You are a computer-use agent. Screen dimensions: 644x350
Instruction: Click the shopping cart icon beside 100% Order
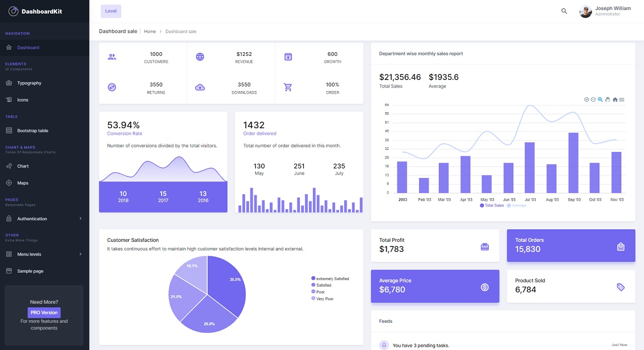[x=288, y=86]
